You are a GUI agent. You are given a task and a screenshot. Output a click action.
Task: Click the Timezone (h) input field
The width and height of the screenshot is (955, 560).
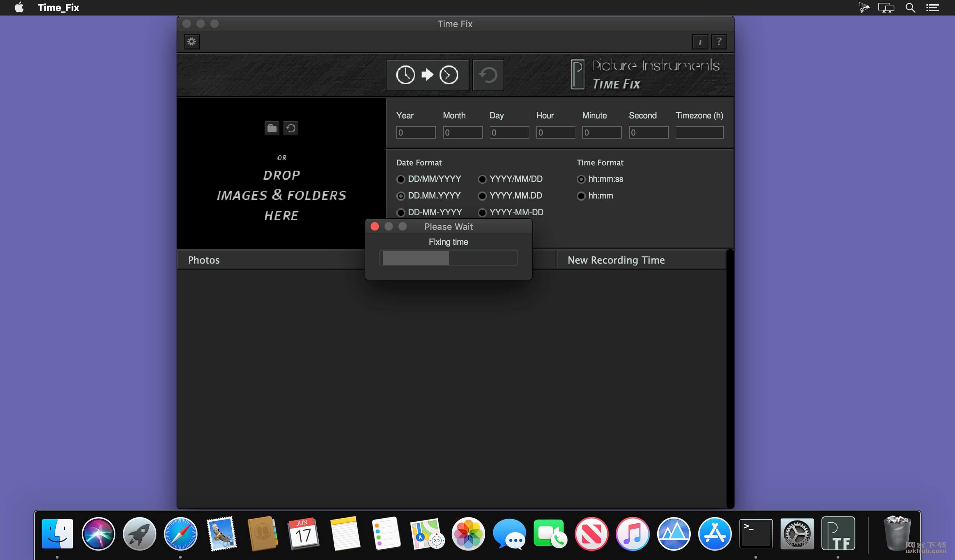point(700,132)
